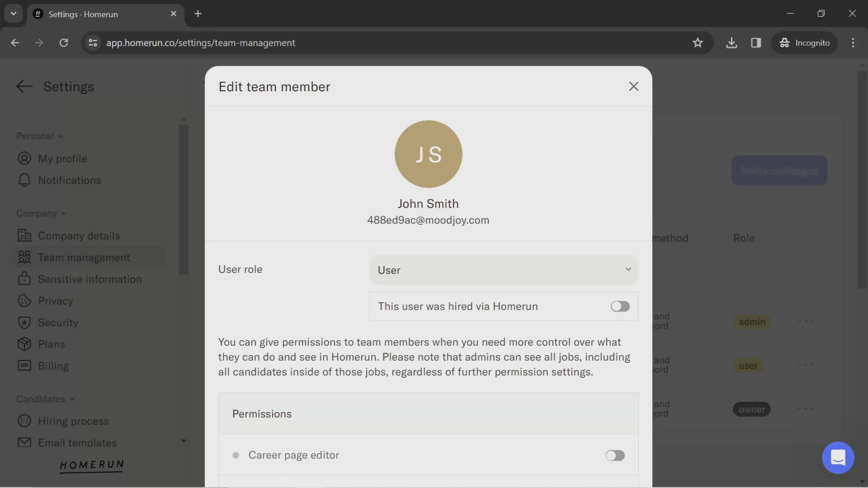Image resolution: width=868 pixels, height=488 pixels.
Task: Click the owner role badge
Action: point(752,409)
